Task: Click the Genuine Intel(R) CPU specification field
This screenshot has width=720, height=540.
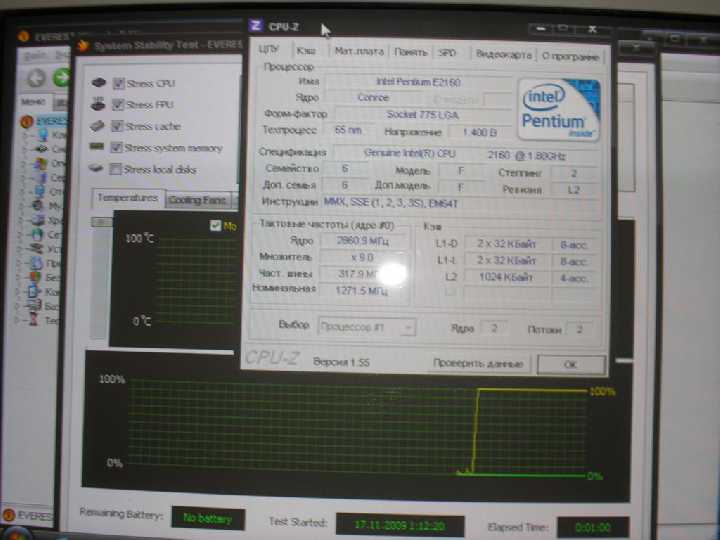Action: pos(465,154)
